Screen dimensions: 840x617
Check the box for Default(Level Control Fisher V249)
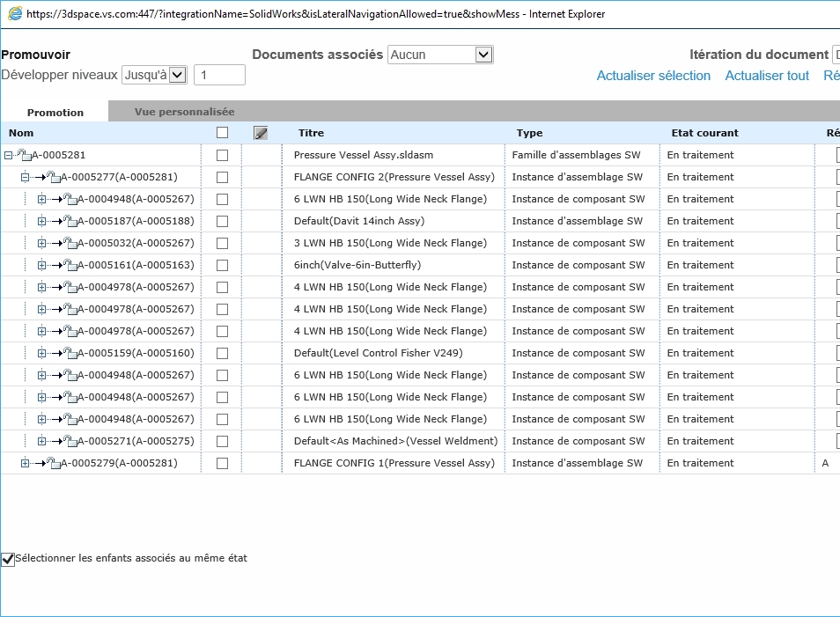(x=222, y=354)
